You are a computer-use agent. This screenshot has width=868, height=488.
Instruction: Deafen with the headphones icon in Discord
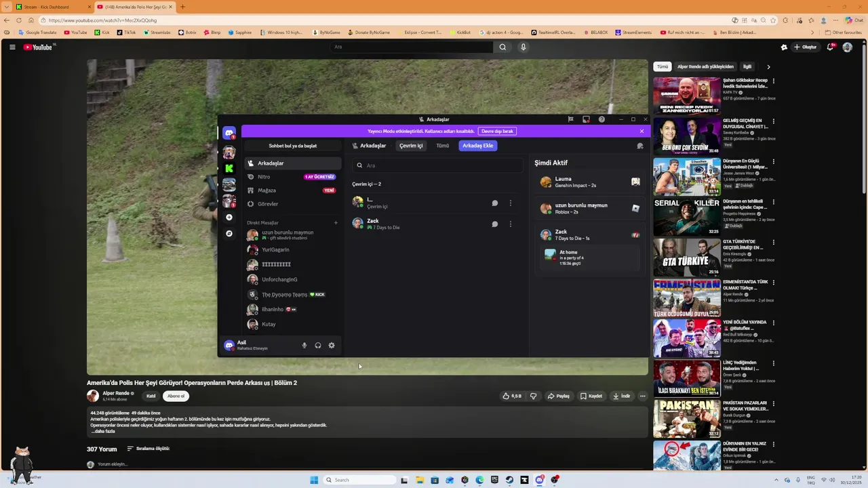(318, 346)
